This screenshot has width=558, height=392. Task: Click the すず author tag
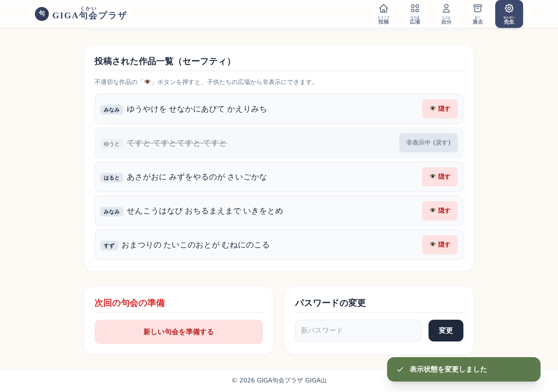pyautogui.click(x=109, y=246)
